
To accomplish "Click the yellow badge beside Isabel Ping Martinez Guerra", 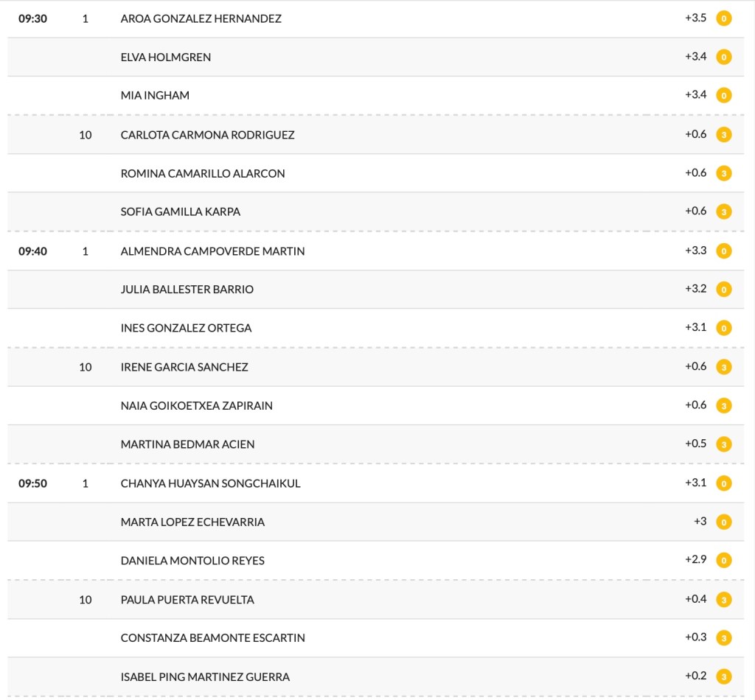I will pos(724,676).
